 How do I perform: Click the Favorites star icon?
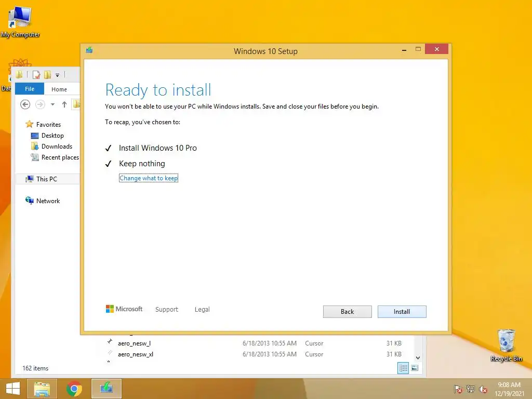(x=30, y=124)
